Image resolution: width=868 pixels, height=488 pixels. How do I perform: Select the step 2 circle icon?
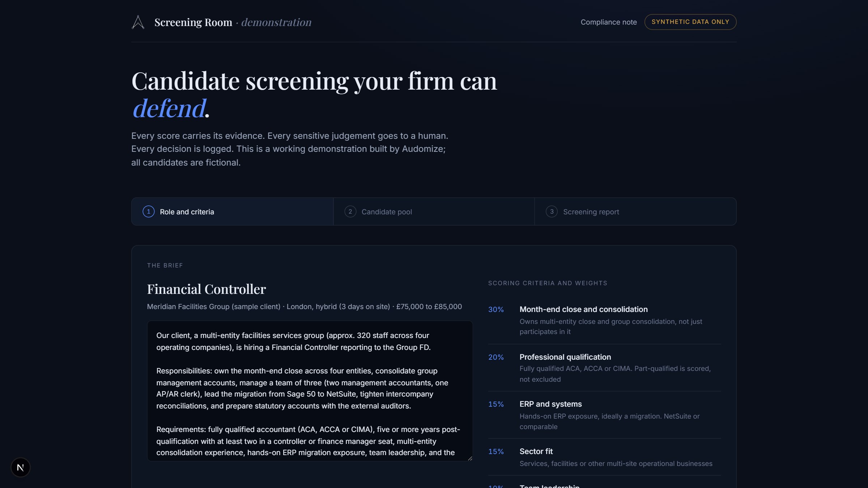click(x=350, y=211)
